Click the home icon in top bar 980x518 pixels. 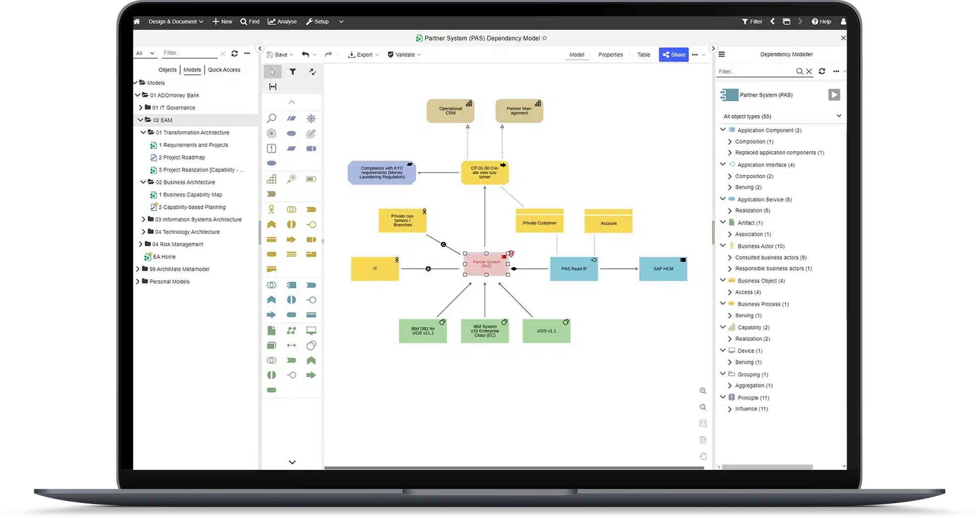(x=137, y=21)
